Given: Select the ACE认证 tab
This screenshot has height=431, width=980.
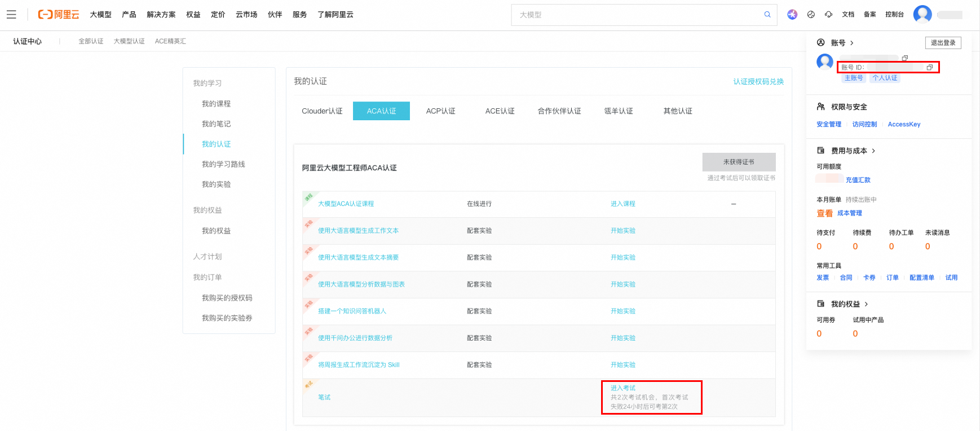Looking at the screenshot, I should pyautogui.click(x=500, y=111).
